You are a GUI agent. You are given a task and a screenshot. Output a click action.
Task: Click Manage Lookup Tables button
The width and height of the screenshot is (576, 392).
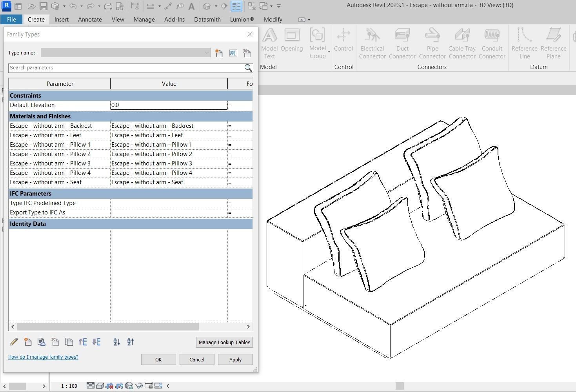224,342
